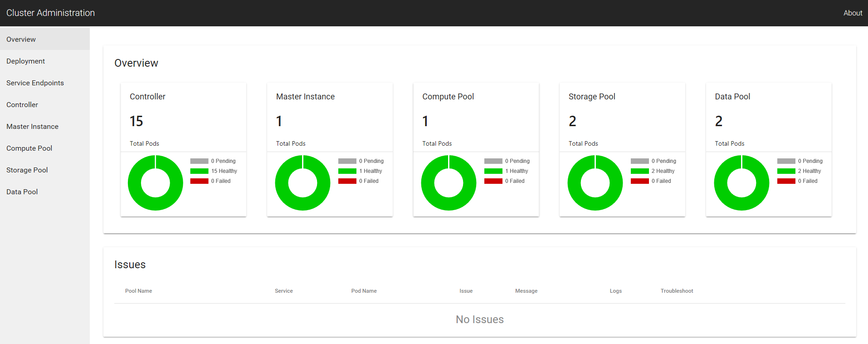Click the Overview sidebar item
The width and height of the screenshot is (868, 344).
tap(21, 39)
